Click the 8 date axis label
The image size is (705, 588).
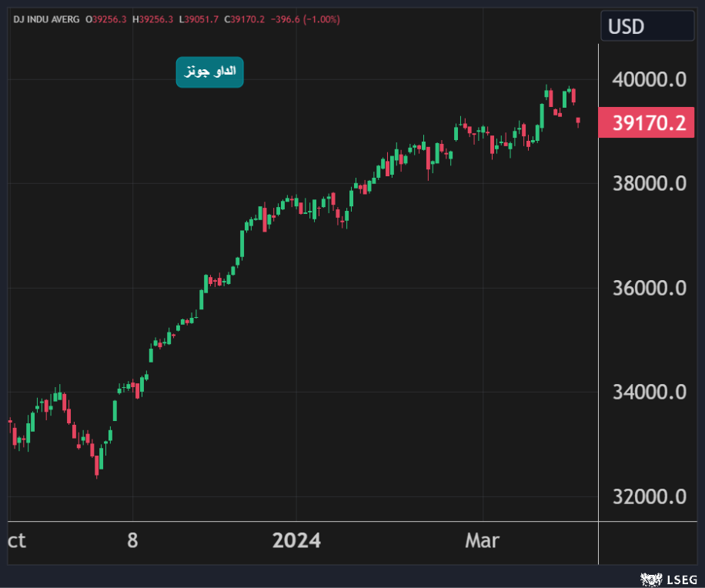point(132,541)
